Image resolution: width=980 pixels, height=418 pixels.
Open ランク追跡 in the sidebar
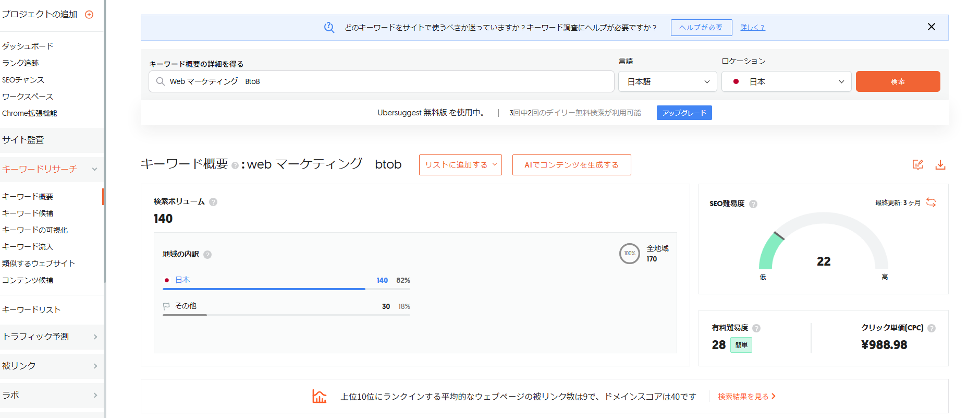click(x=20, y=63)
